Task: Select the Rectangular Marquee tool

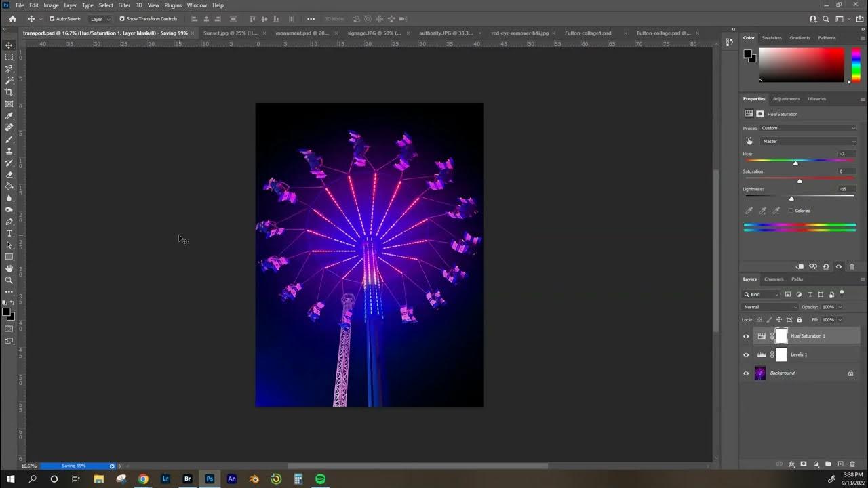Action: 9,57
